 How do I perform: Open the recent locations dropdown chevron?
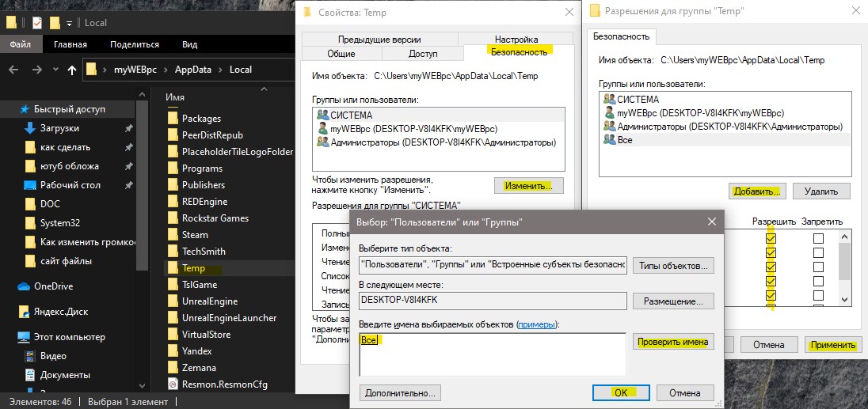pos(55,70)
